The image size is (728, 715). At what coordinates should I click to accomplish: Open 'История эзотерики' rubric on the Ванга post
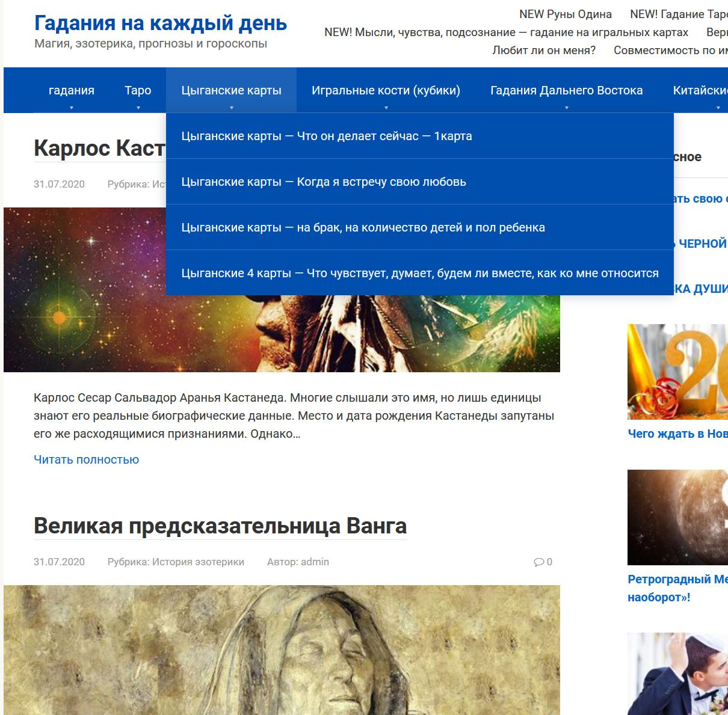pos(198,562)
